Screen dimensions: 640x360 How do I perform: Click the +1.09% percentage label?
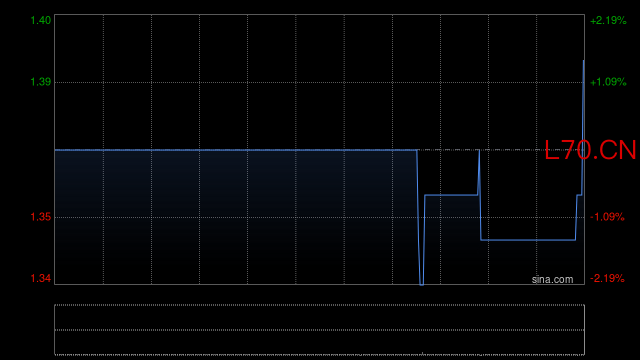tap(608, 82)
